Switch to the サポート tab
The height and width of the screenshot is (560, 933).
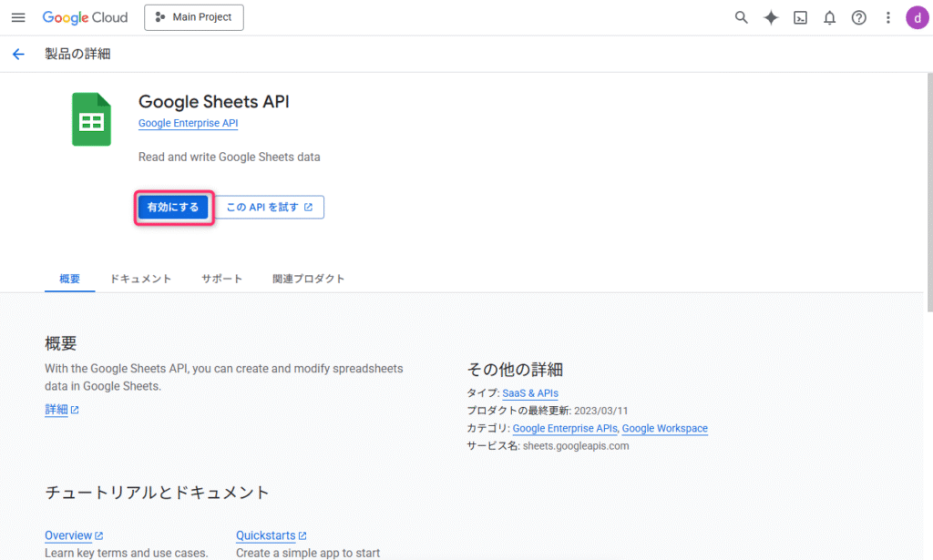click(x=222, y=279)
